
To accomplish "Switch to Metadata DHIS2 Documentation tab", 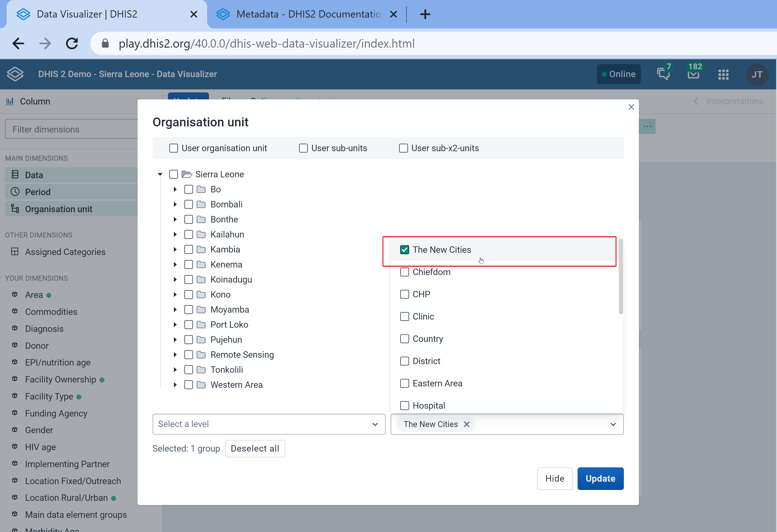I will [307, 14].
